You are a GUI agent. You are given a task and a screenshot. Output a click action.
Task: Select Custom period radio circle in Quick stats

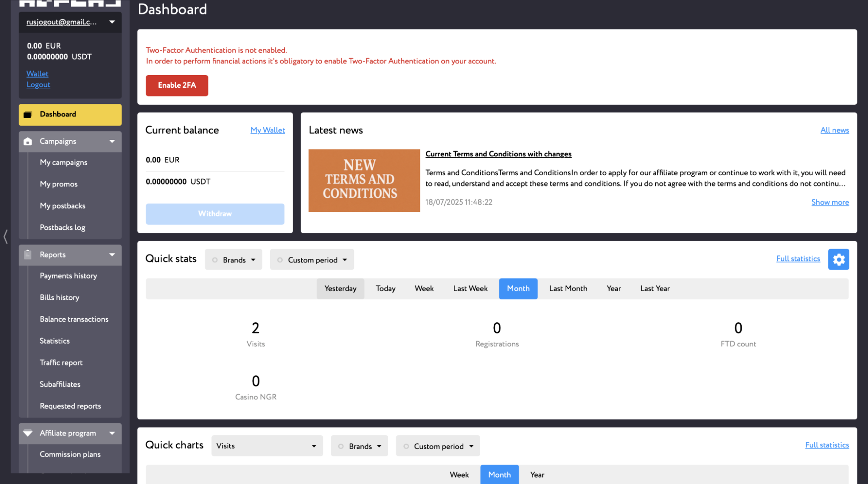click(x=280, y=260)
